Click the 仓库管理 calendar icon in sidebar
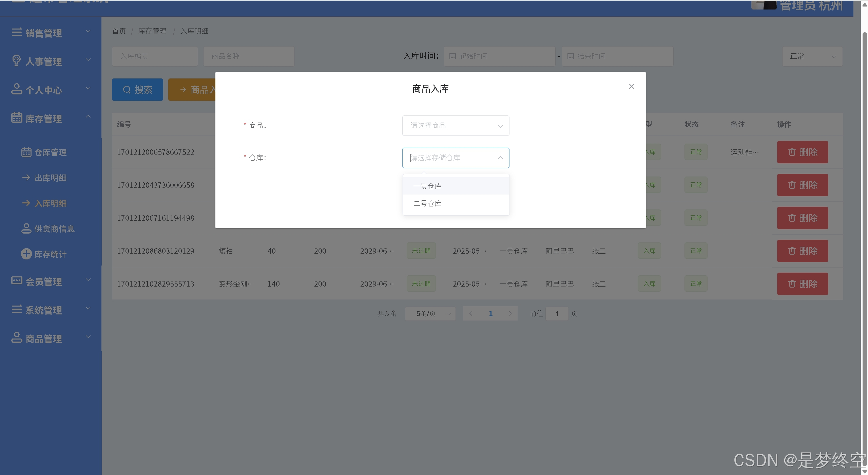The width and height of the screenshot is (868, 475). pyautogui.click(x=26, y=152)
